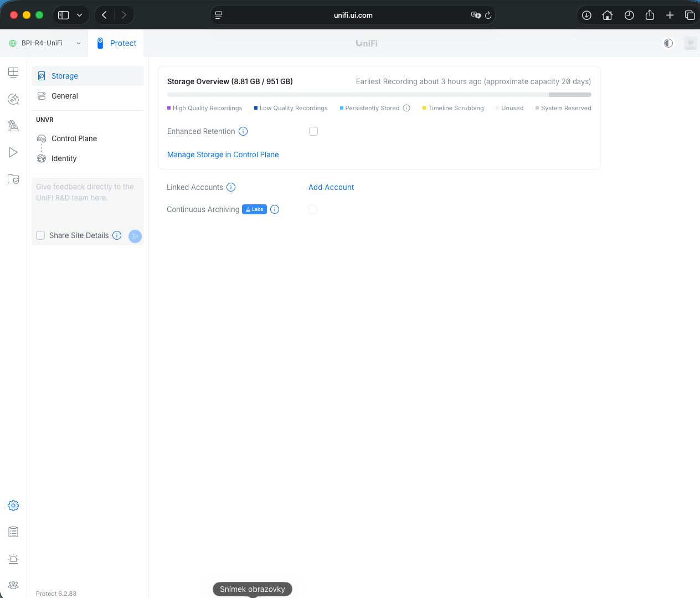Image resolution: width=700 pixels, height=598 pixels.
Task: Open the Control Plane settings item
Action: [74, 138]
